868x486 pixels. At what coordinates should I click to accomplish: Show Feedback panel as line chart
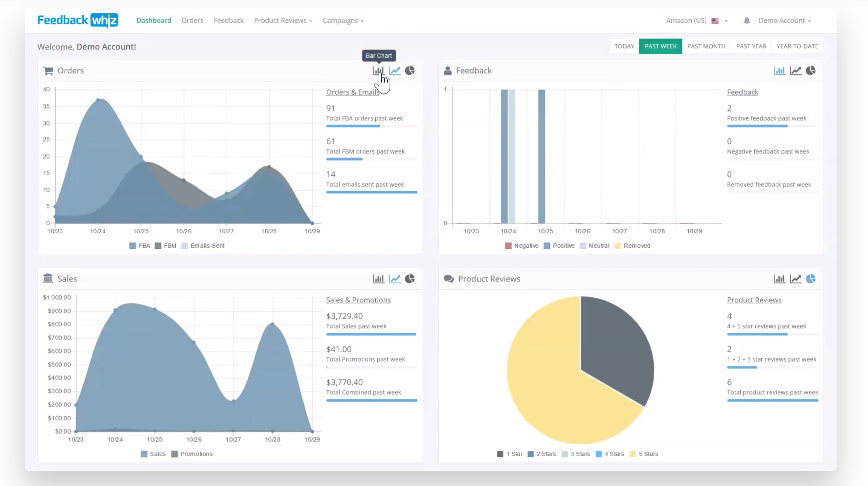click(795, 71)
